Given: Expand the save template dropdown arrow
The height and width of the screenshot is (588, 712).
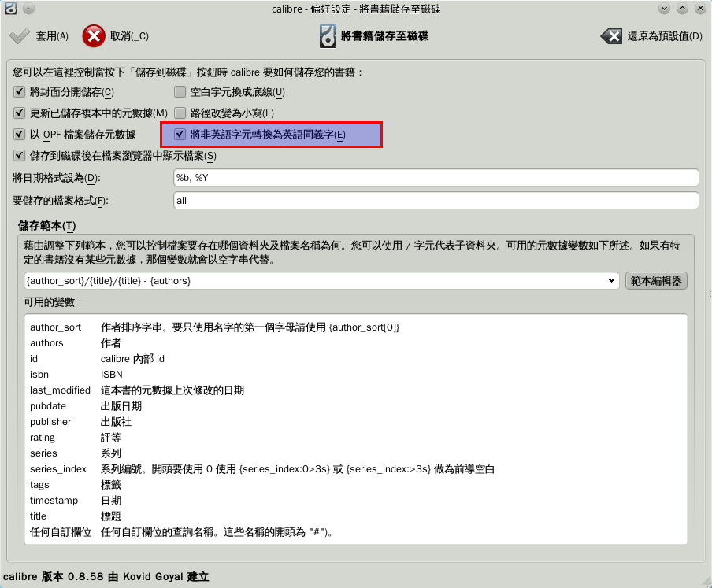Looking at the screenshot, I should pos(611,281).
